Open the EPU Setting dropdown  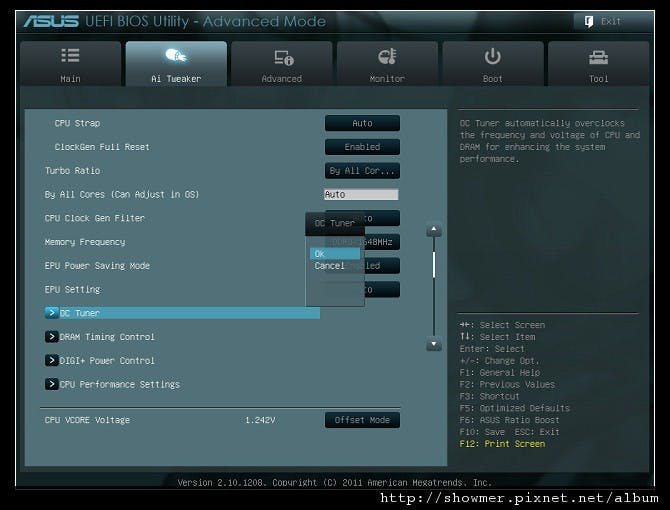[x=382, y=290]
